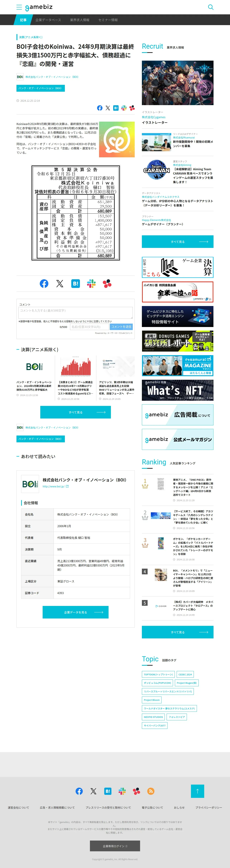Open Shadowverse illustrator recruit image

pyautogui.click(x=178, y=83)
